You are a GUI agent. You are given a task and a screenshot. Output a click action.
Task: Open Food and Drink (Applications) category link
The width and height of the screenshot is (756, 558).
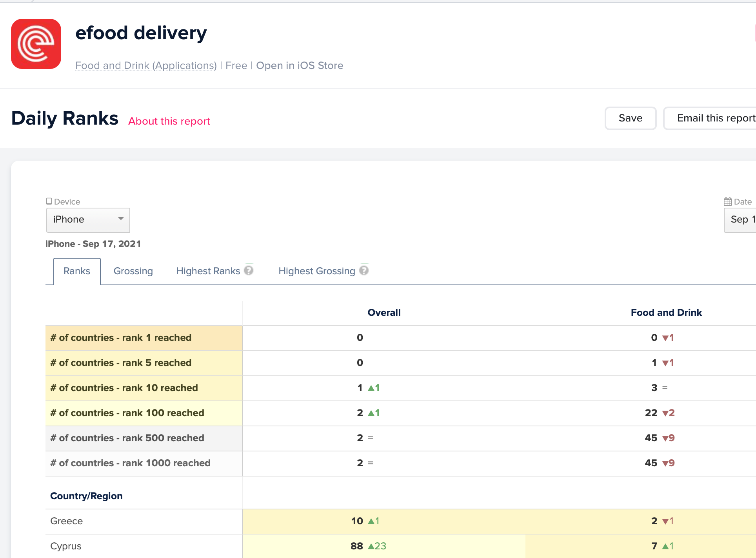[146, 65]
